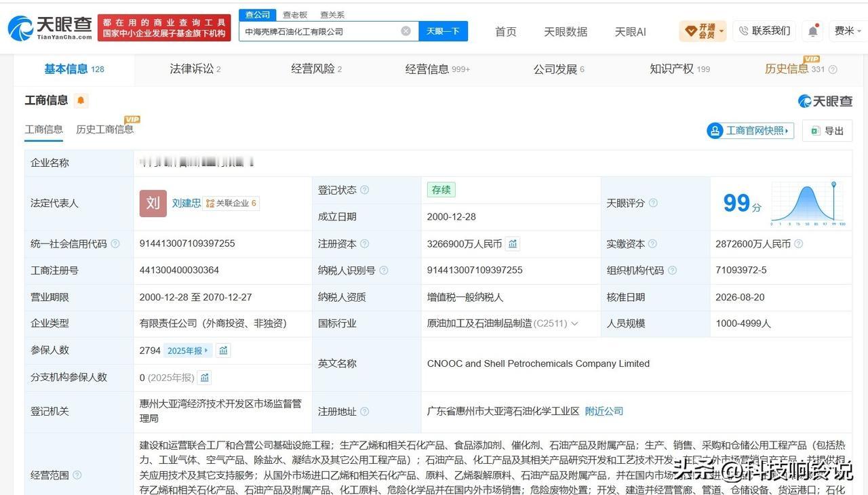Click the linked-company icon in 关联企业
The image size is (868, 495).
click(x=210, y=203)
